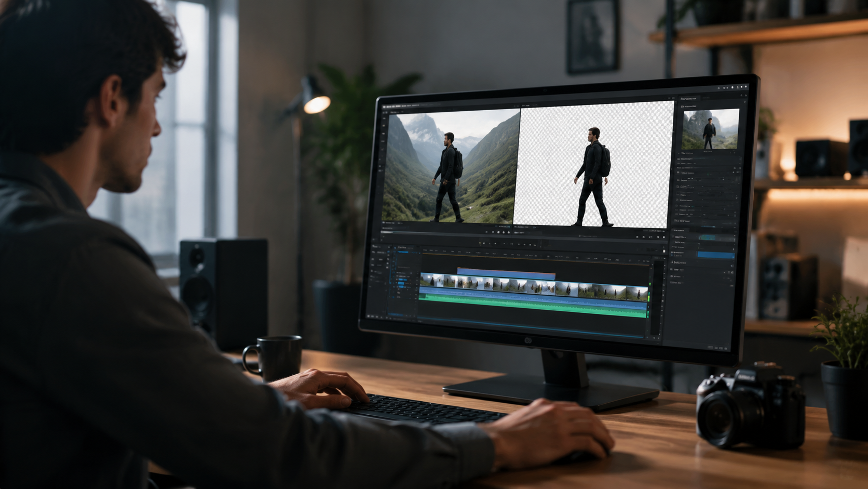This screenshot has width=868, height=489.
Task: Select the blue overlay clip above the filmstrip
Action: 506,273
